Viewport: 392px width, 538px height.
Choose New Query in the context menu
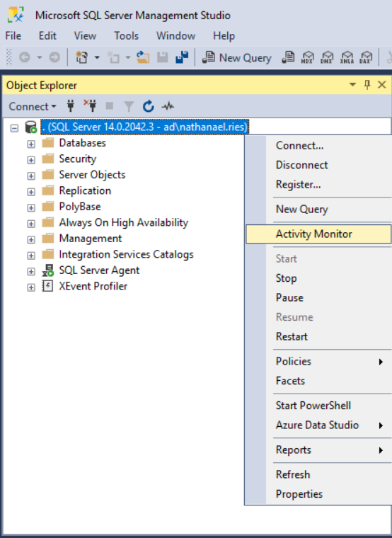318,210
